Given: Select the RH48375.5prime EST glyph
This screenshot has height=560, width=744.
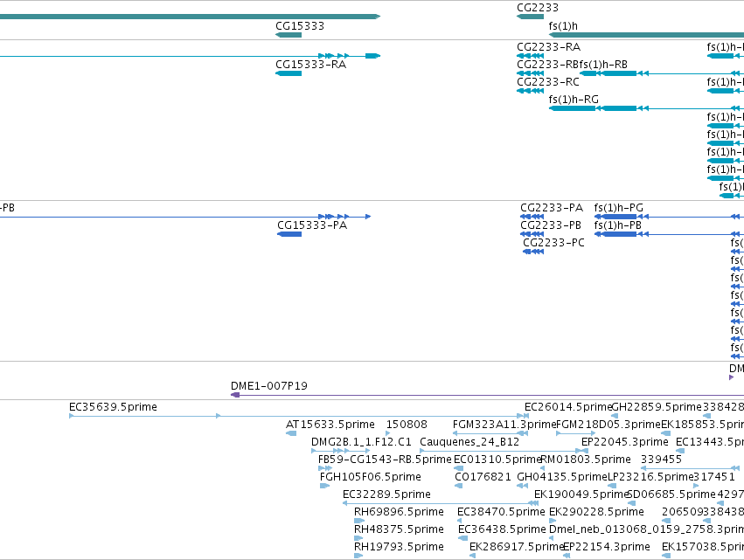Looking at the screenshot, I should [x=358, y=538].
